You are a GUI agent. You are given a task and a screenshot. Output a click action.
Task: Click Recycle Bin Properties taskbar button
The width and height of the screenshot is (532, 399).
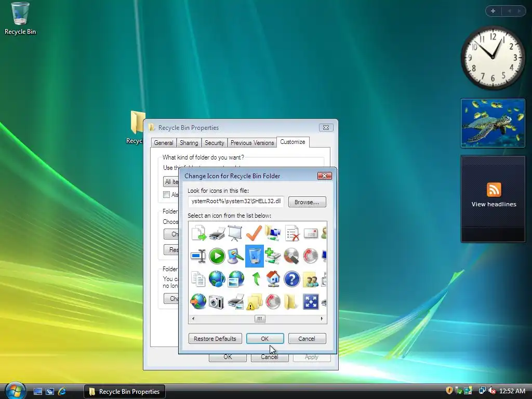pos(125,392)
